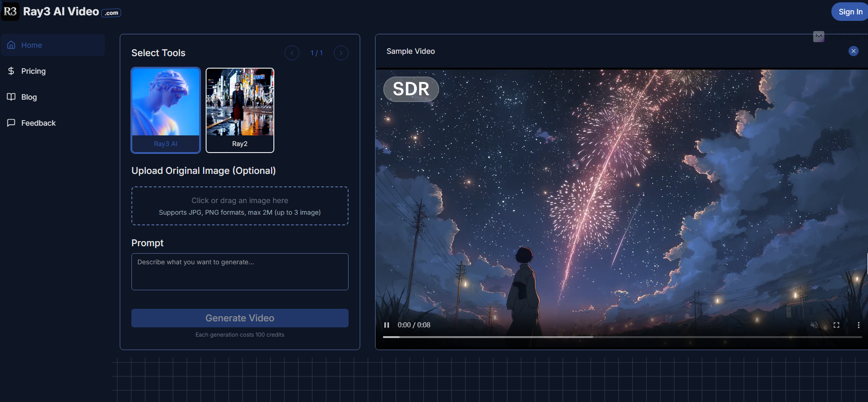Open the Home page from sidebar
The width and height of the screenshot is (868, 402).
[32, 45]
